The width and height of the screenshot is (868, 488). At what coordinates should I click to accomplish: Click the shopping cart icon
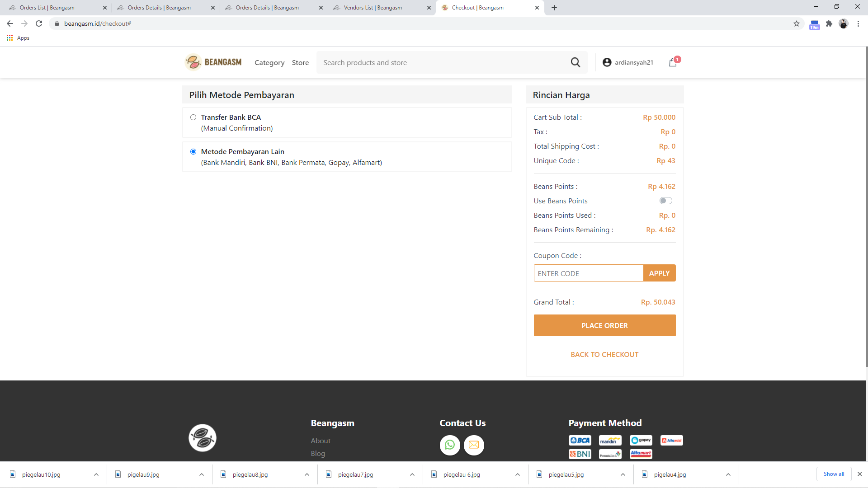[x=672, y=62]
